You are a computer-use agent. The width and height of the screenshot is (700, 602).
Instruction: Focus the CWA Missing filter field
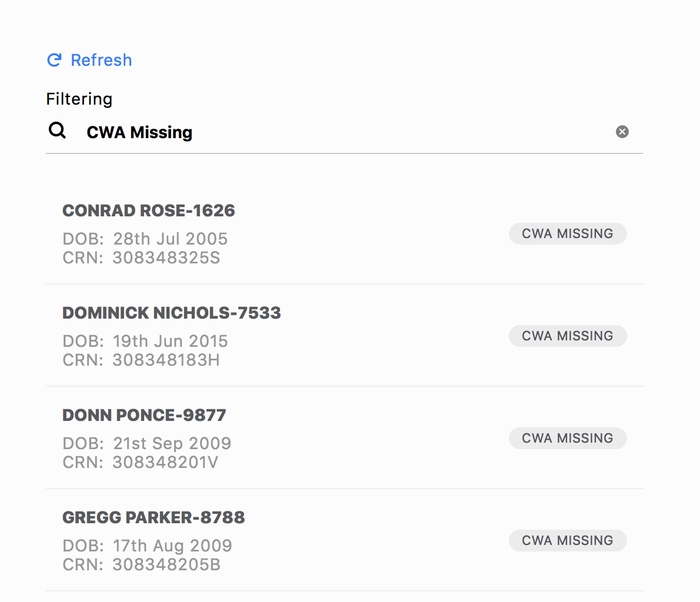click(344, 132)
